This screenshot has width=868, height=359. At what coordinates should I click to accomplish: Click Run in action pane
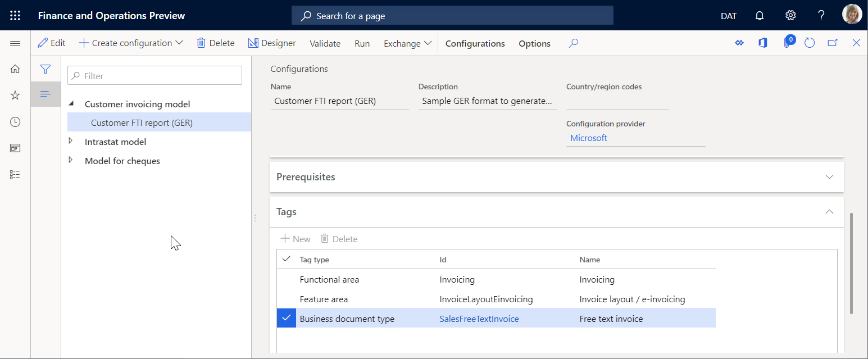tap(362, 43)
